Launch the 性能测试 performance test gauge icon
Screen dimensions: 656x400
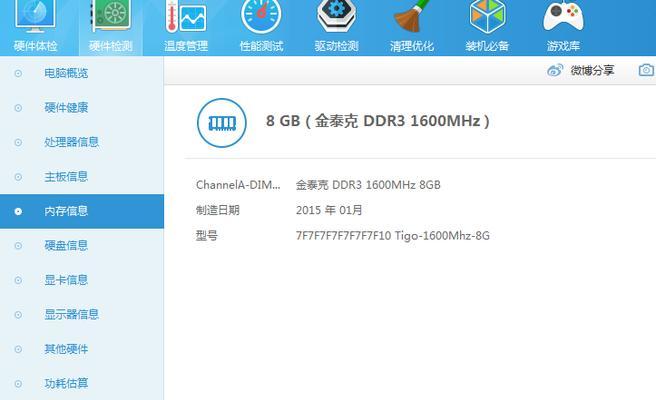tap(261, 17)
